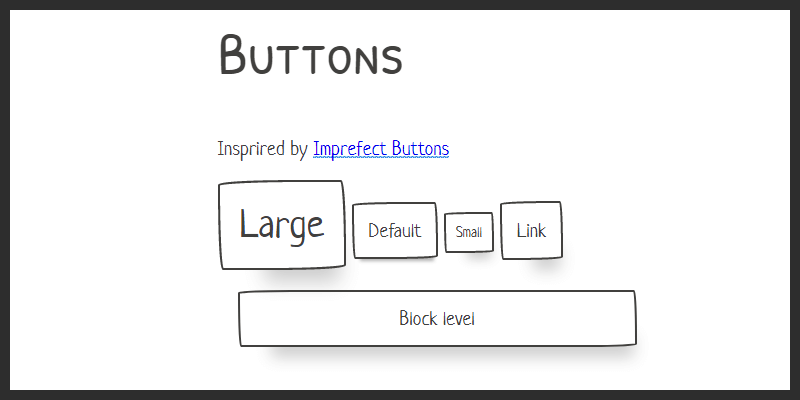Click the Large button
This screenshot has height=400, width=800.
[x=281, y=225]
